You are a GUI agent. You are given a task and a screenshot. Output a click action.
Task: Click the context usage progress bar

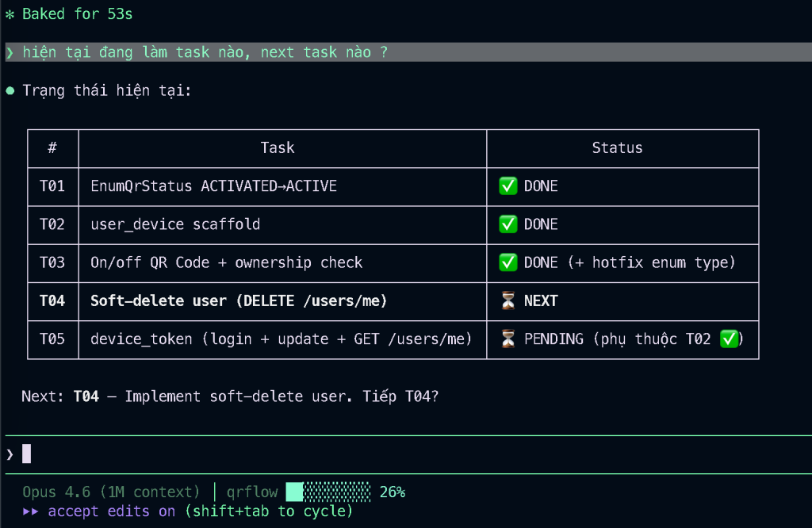[x=327, y=492]
